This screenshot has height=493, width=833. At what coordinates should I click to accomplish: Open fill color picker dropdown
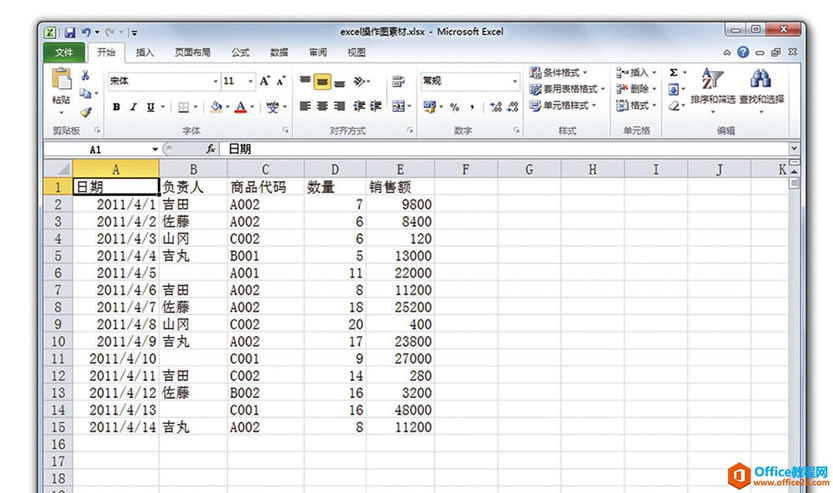coord(227,107)
